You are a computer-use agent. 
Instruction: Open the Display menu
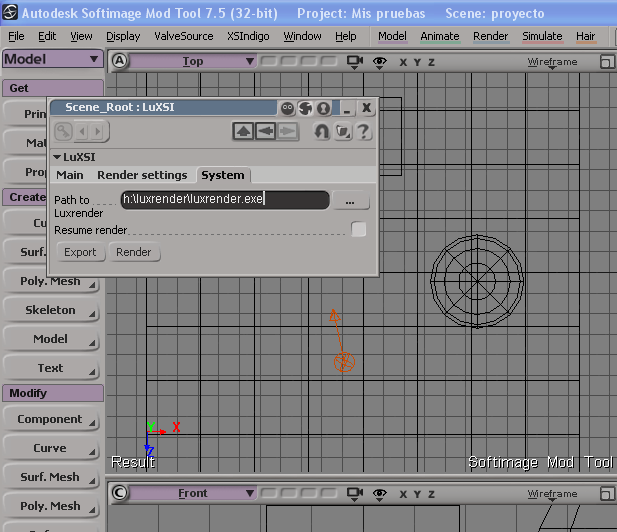123,36
